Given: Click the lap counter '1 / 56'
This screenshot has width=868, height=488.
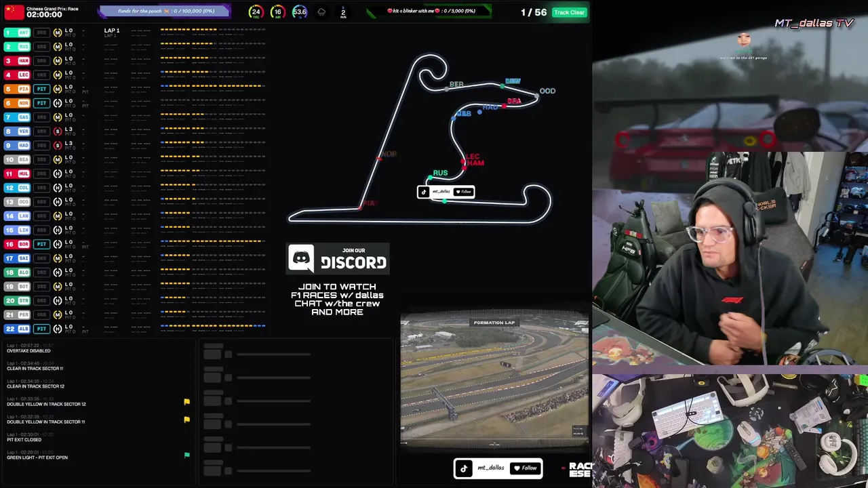Looking at the screenshot, I should point(534,12).
